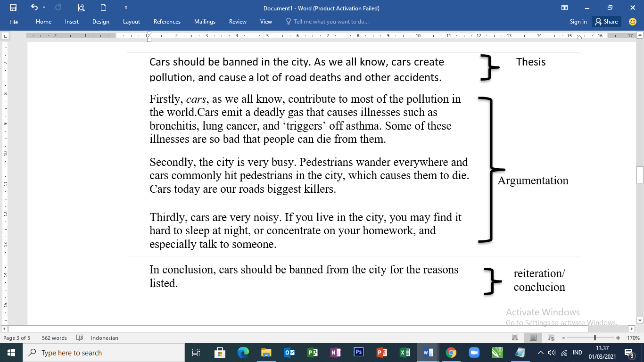Open Photoshop from the taskbar

pyautogui.click(x=358, y=353)
